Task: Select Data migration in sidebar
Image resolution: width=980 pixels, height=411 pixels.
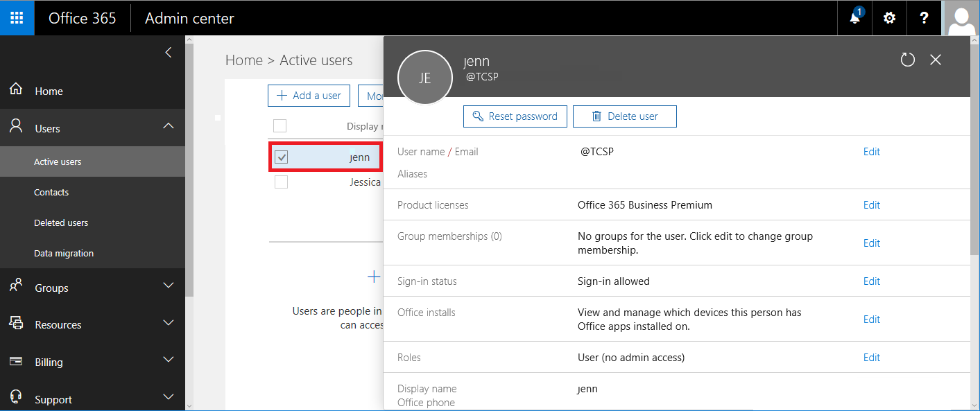Action: pos(64,254)
